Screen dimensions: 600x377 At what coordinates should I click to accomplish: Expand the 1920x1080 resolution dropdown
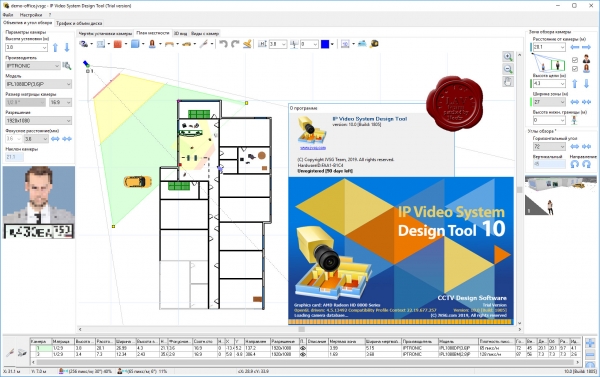pos(38,121)
